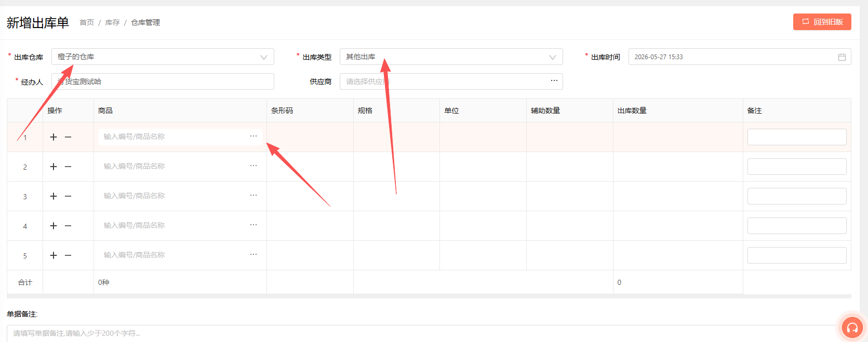Open supplier selector ellipsis icon
The image size is (868, 342).
(554, 80)
